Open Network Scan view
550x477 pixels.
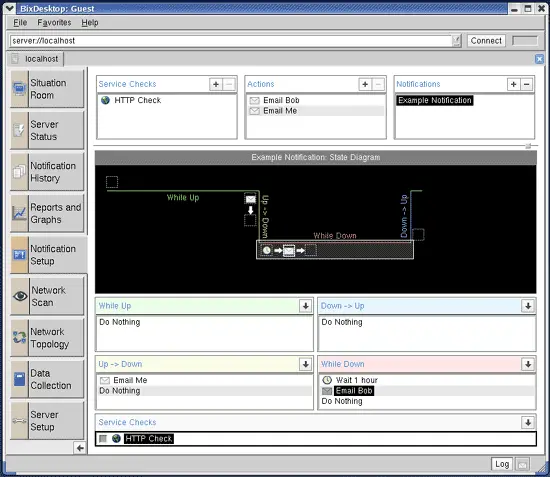click(47, 296)
